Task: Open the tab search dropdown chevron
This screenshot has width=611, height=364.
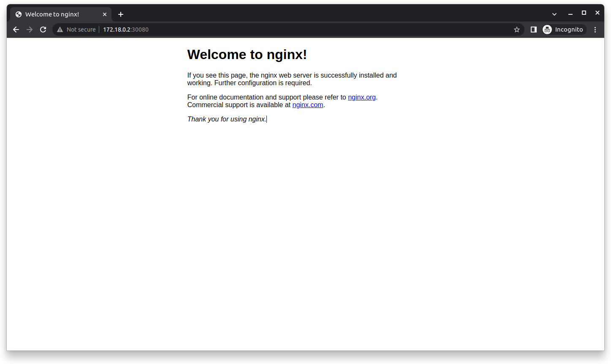Action: 554,14
